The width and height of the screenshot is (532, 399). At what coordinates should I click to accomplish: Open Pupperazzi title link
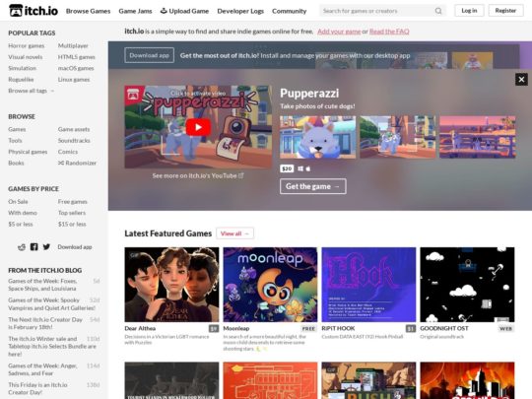[309, 93]
